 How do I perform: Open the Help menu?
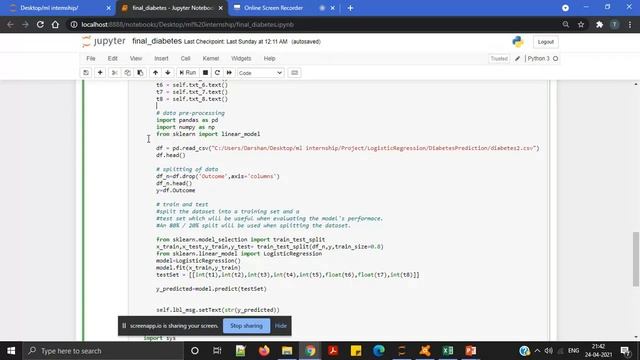pos(269,58)
